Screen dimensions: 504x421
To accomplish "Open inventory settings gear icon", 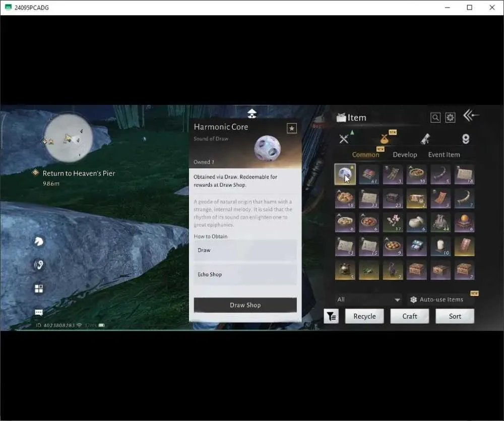I will [x=450, y=117].
